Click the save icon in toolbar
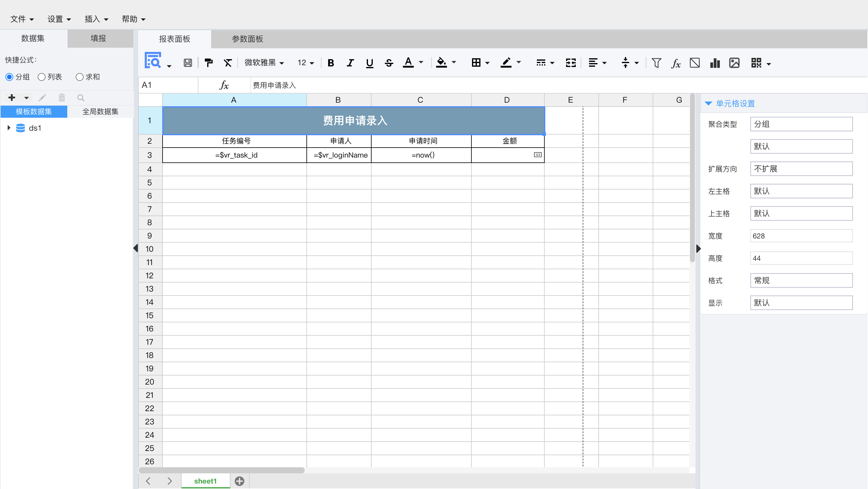Image resolution: width=868 pixels, height=489 pixels. 187,63
